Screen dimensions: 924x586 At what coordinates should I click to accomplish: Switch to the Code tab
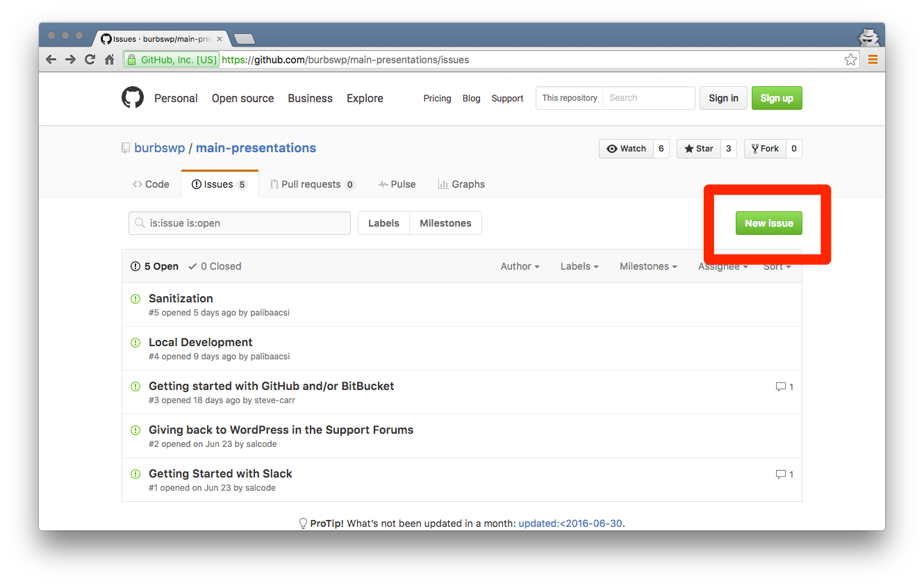[151, 184]
